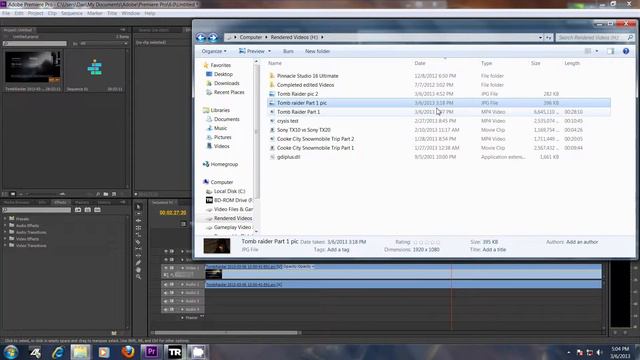
Task: Click the Back arrow in the Explorer window
Action: pyautogui.click(x=201, y=38)
